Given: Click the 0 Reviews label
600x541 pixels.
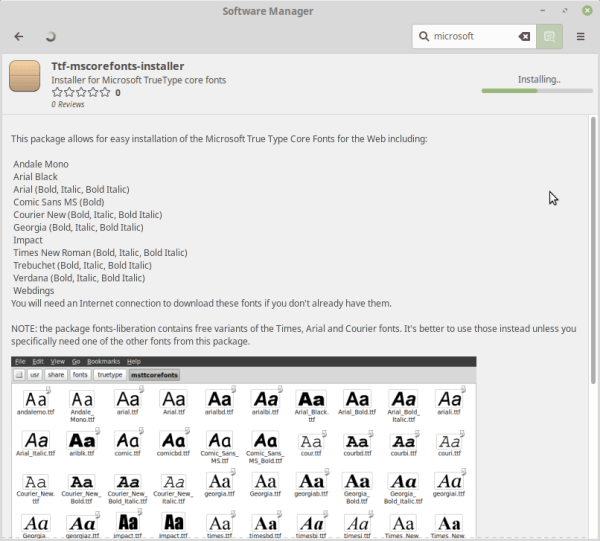Looking at the screenshot, I should tap(68, 104).
